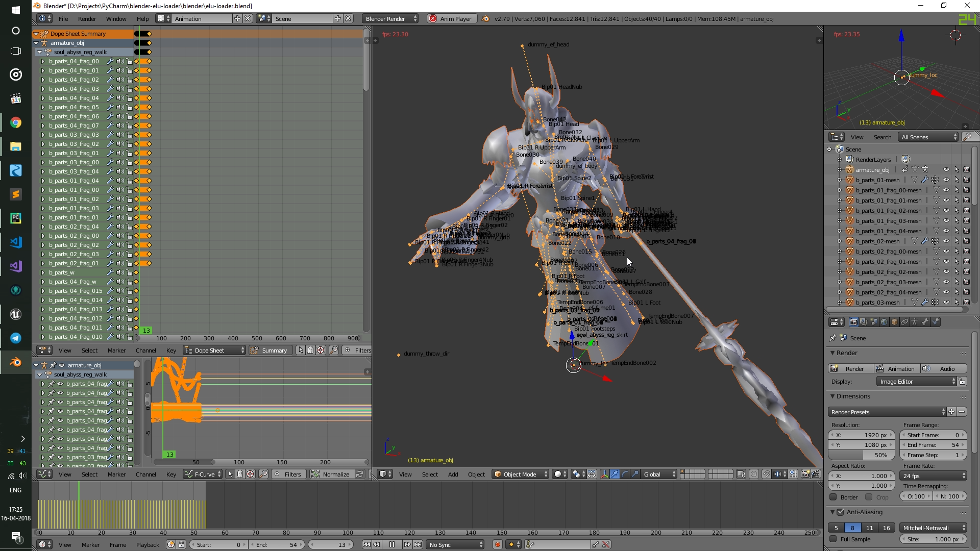Toggle the 3D manipulator axes icon
The image size is (980, 551).
pos(604,474)
